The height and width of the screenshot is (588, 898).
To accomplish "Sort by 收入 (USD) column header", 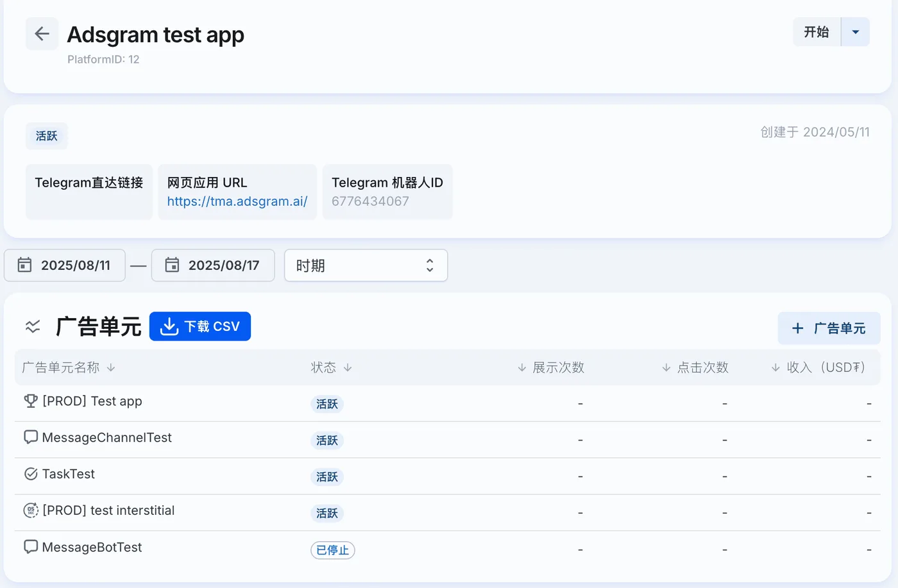I will (x=818, y=367).
